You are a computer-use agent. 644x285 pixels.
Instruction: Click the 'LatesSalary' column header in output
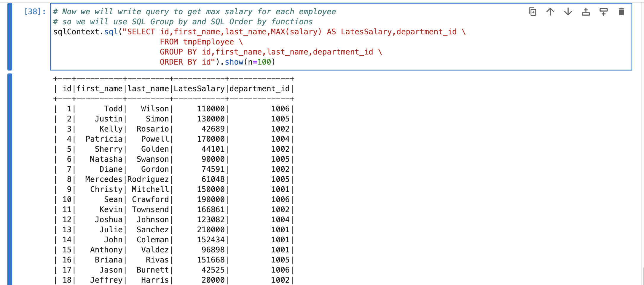point(199,89)
